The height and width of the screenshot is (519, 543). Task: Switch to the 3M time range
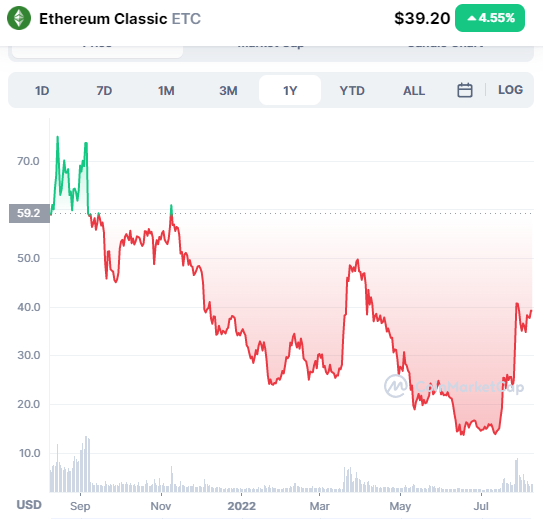[228, 91]
